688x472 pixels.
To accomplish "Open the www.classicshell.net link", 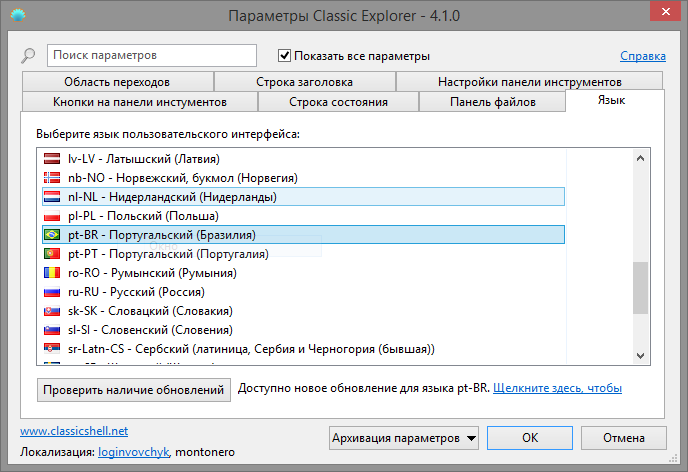I will 74,431.
